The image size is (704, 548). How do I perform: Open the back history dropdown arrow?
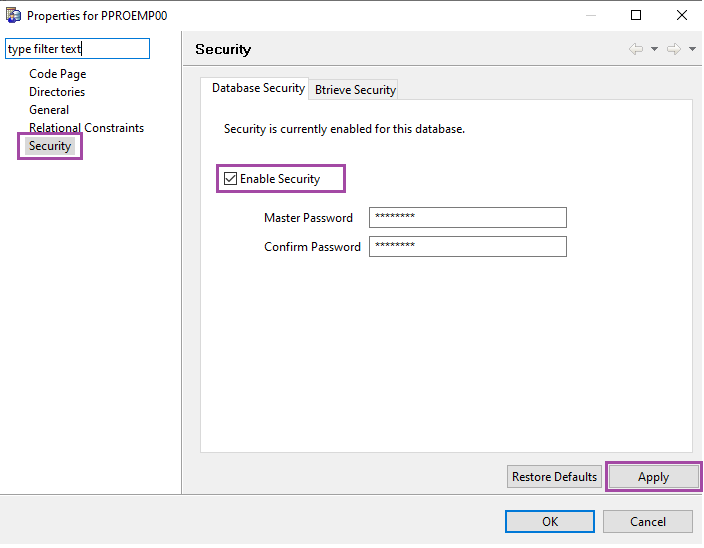click(x=654, y=49)
